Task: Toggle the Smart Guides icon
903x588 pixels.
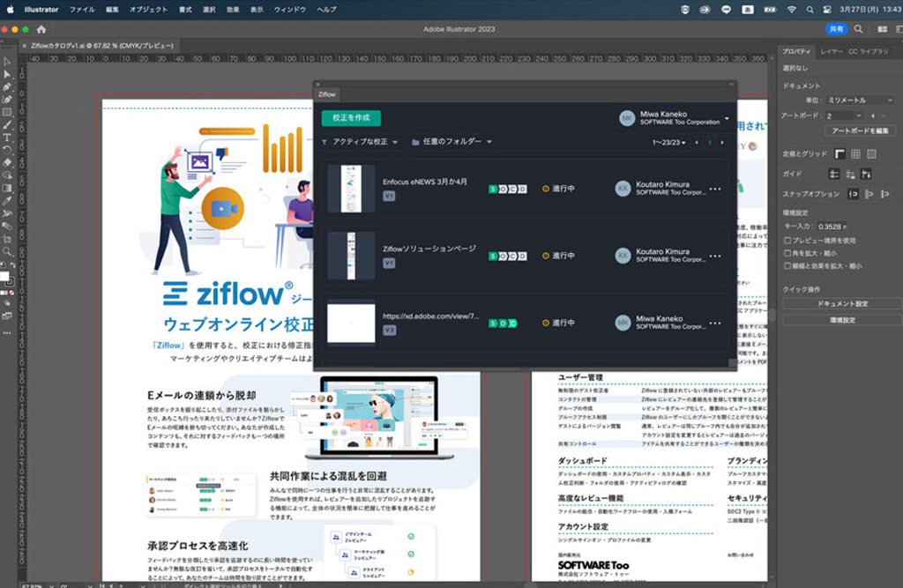Action: pos(866,174)
